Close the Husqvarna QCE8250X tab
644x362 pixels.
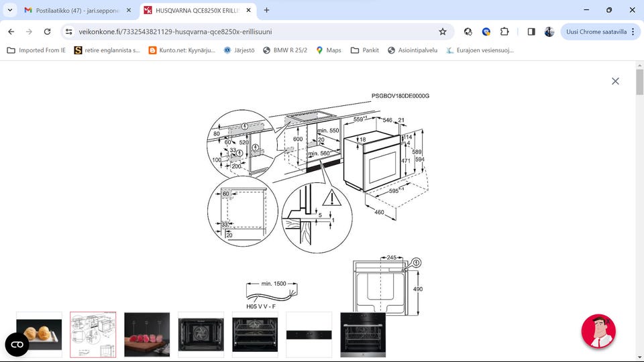(248, 10)
